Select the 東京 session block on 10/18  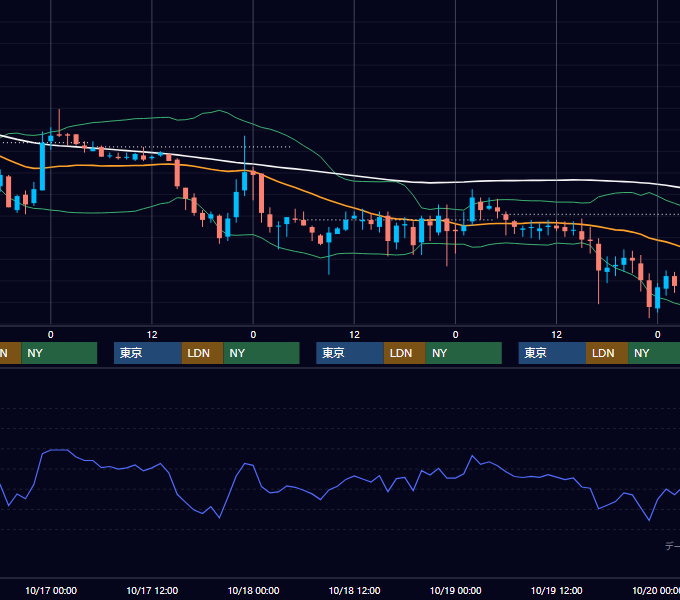pos(350,353)
